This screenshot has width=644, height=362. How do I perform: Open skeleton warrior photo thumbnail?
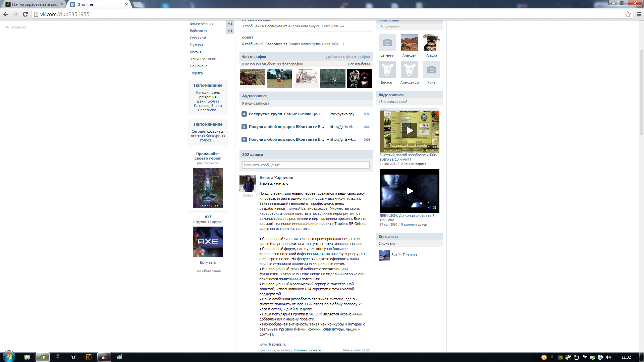tap(360, 78)
